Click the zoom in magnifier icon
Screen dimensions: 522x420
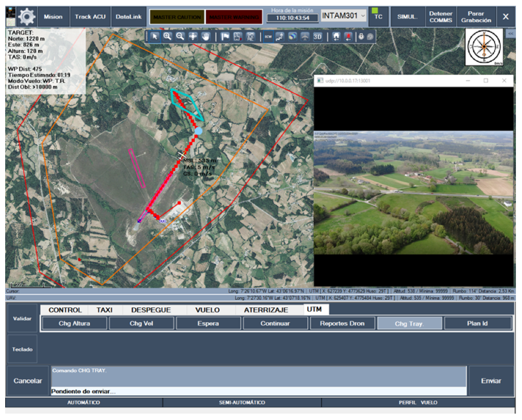click(x=167, y=37)
